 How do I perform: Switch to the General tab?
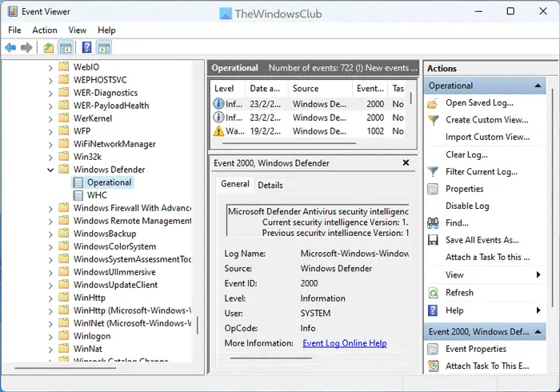235,184
